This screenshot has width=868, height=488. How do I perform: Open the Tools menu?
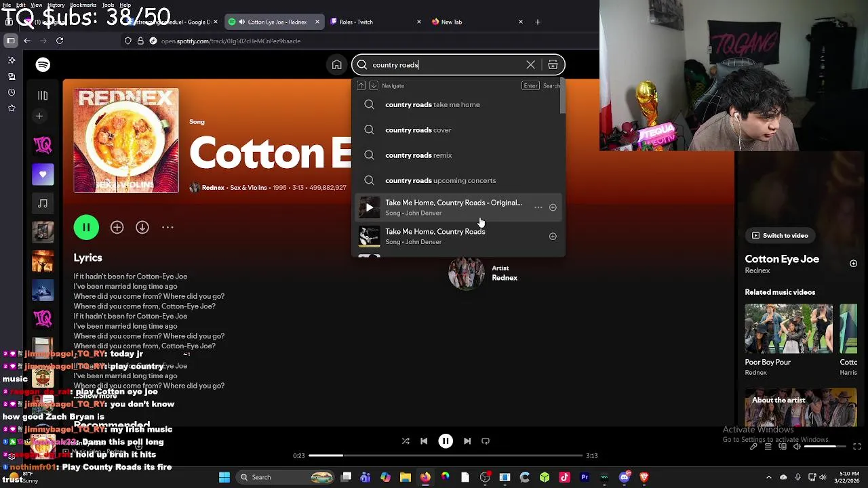coord(108,5)
